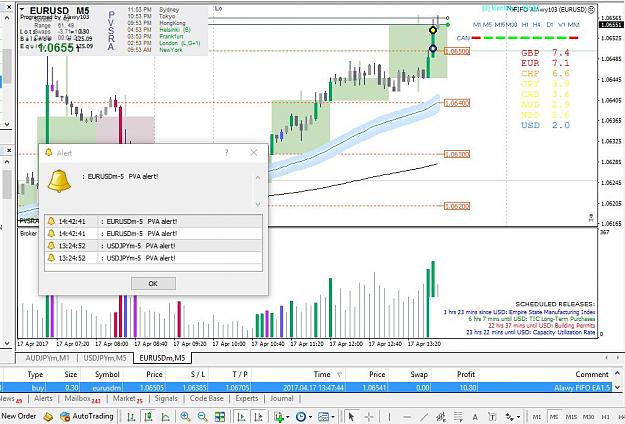This screenshot has width=625, height=424.
Task: Open the AUDJPYm,M1 chart tab
Action: point(47,358)
